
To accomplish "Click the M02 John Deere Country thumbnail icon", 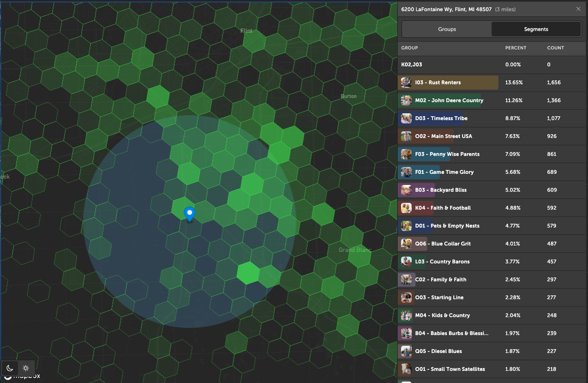I will pyautogui.click(x=406, y=100).
